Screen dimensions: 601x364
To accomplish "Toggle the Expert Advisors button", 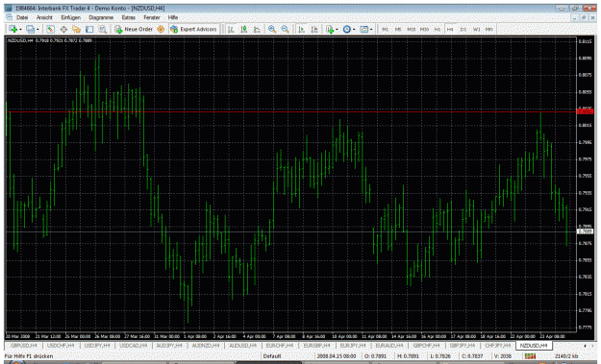I will (x=194, y=29).
